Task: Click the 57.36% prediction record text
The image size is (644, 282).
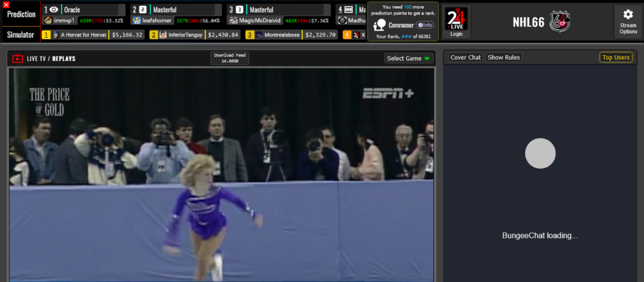Action: (307, 21)
